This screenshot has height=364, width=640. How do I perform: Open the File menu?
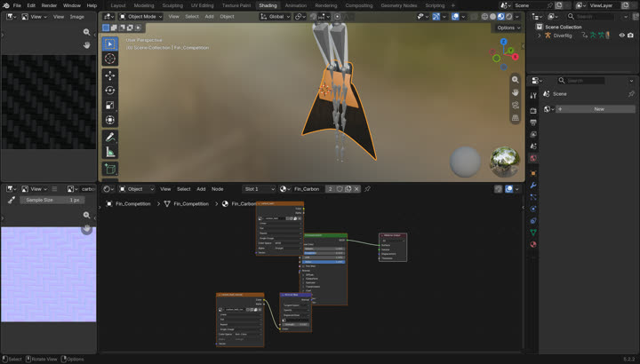tap(17, 5)
